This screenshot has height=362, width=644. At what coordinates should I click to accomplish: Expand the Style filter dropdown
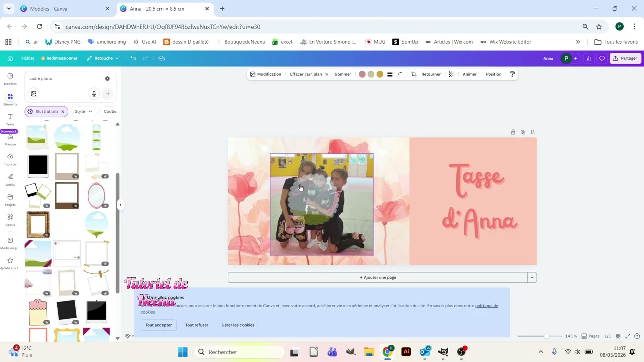[84, 111]
